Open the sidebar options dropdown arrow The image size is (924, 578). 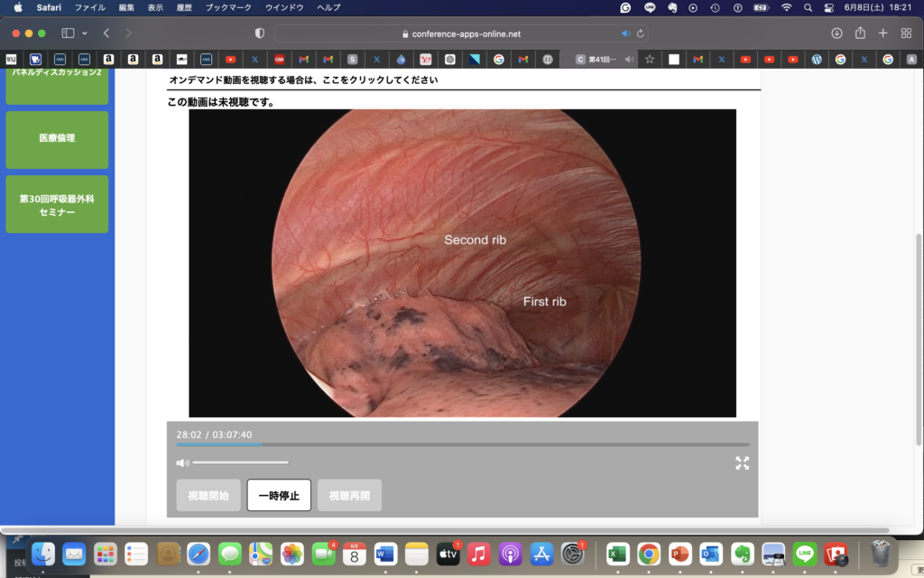(85, 33)
